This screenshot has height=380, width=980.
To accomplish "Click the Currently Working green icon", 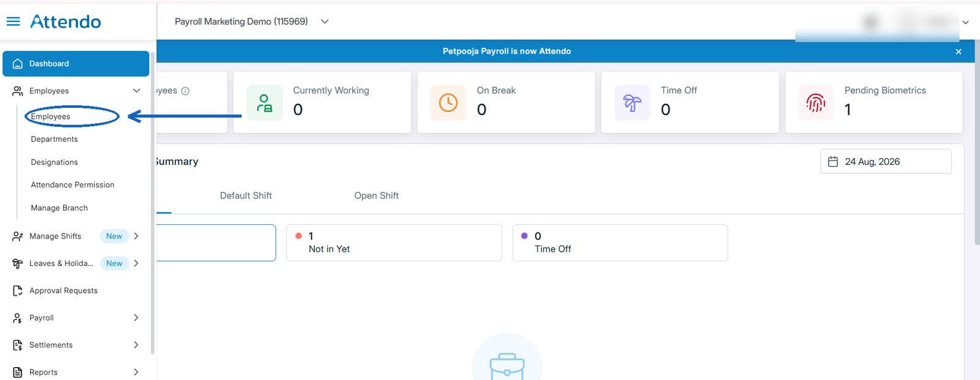I will pos(265,102).
